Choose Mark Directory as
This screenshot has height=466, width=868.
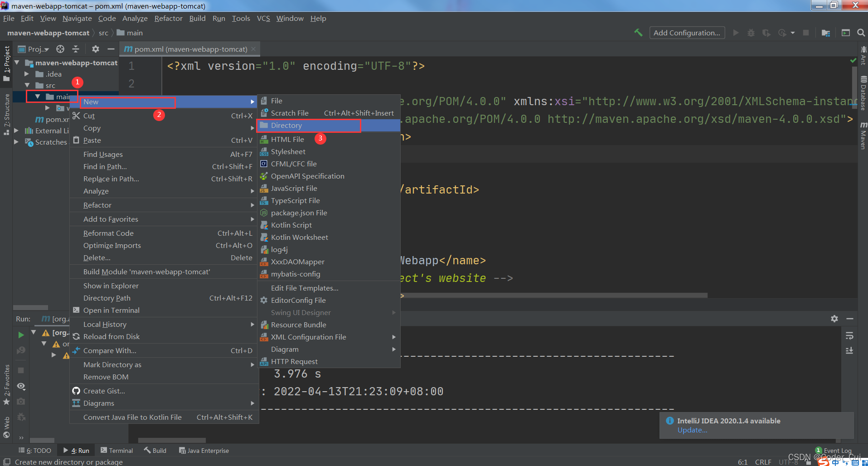click(164, 364)
